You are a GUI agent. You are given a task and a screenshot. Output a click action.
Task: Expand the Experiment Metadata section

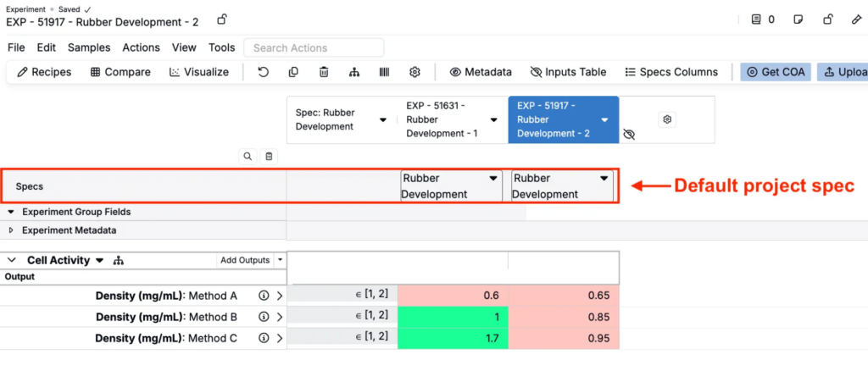point(12,230)
